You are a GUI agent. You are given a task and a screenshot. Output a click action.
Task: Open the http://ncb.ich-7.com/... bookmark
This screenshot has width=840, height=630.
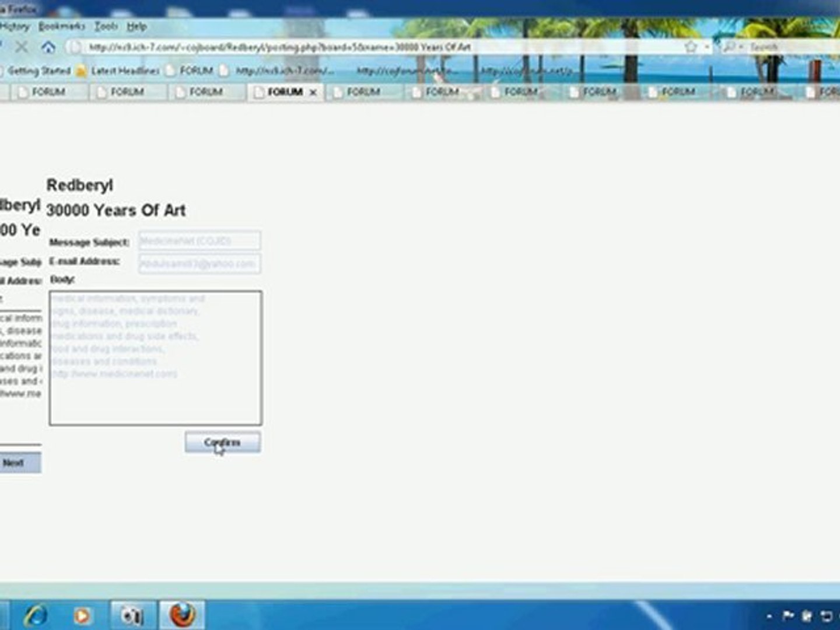click(278, 71)
